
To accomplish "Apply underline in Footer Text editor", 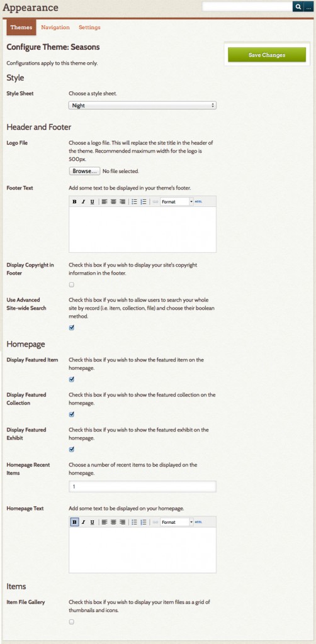I will [92, 202].
